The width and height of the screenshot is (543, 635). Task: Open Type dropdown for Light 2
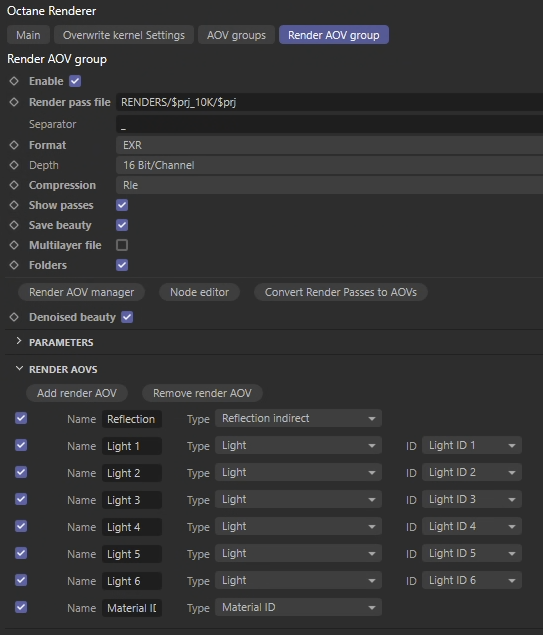pyautogui.click(x=298, y=473)
